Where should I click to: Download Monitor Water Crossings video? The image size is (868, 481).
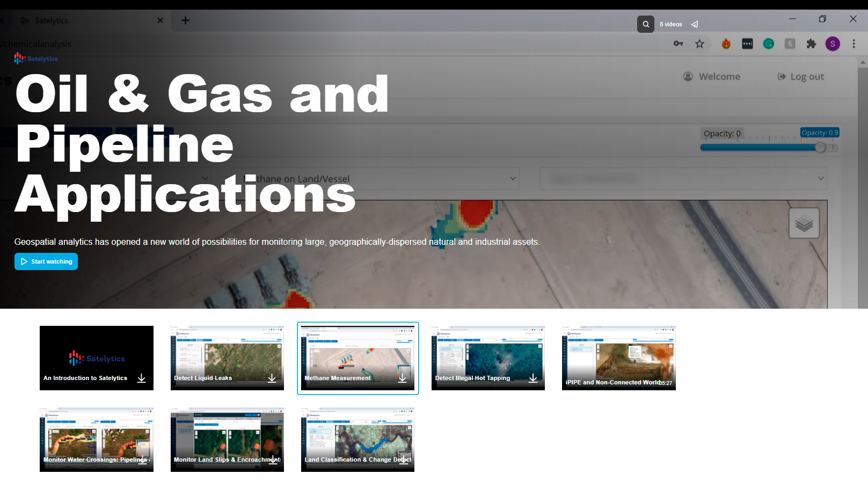(142, 460)
